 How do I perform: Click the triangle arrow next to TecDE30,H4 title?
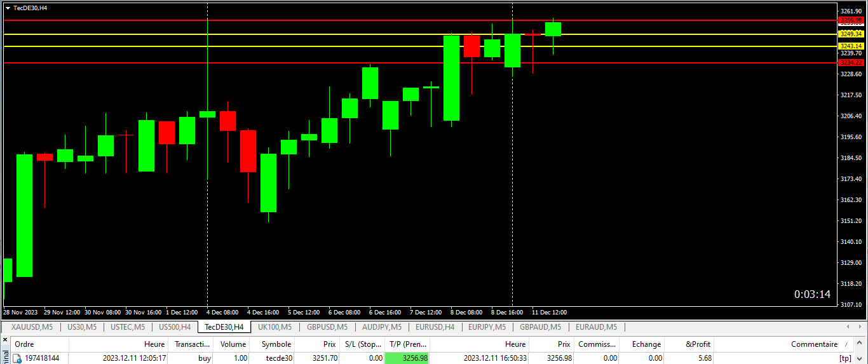click(x=8, y=8)
